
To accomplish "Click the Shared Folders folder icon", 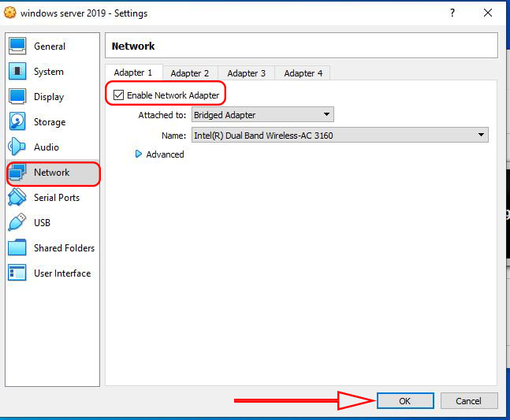I will (17, 247).
